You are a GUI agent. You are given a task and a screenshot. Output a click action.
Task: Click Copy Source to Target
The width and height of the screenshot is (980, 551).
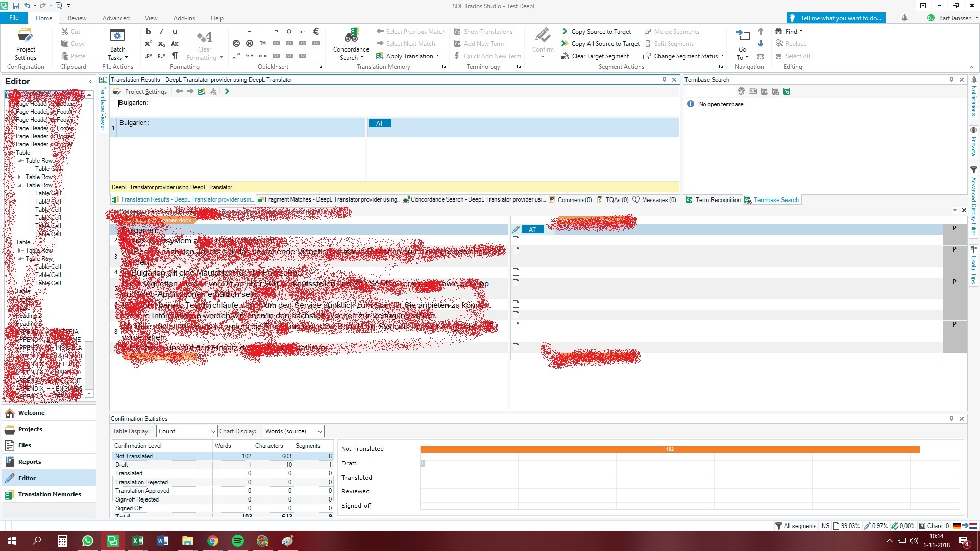click(600, 32)
